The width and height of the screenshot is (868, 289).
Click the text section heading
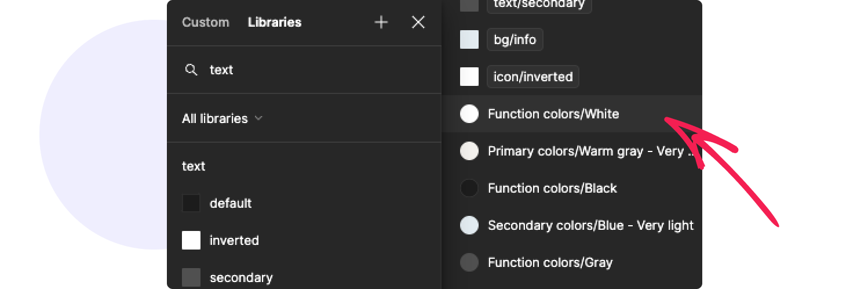(194, 166)
